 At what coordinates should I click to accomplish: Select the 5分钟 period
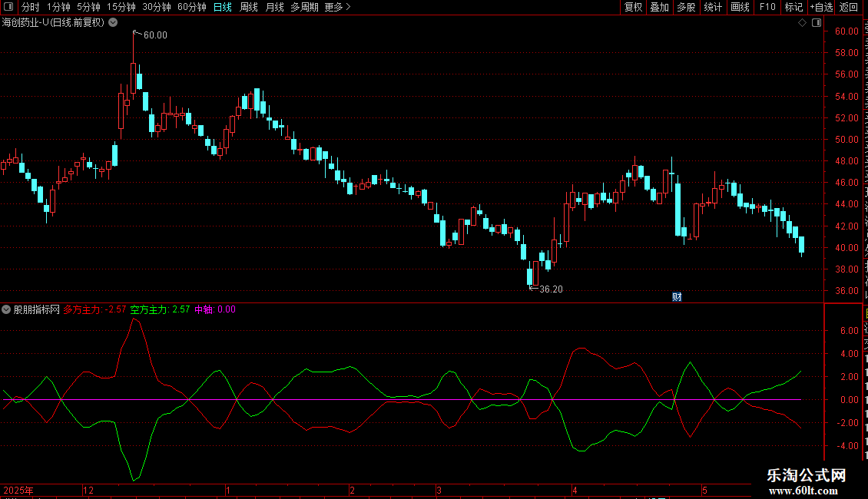point(88,7)
